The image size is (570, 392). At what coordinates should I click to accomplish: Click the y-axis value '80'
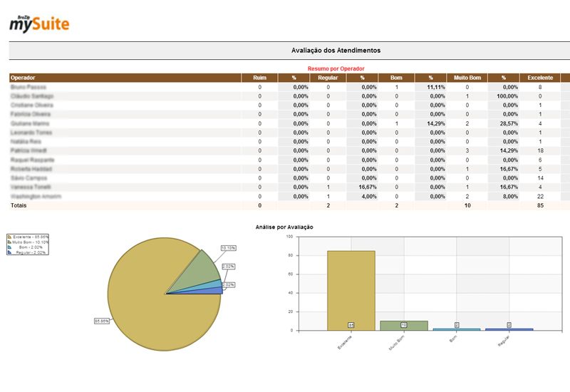[291, 255]
